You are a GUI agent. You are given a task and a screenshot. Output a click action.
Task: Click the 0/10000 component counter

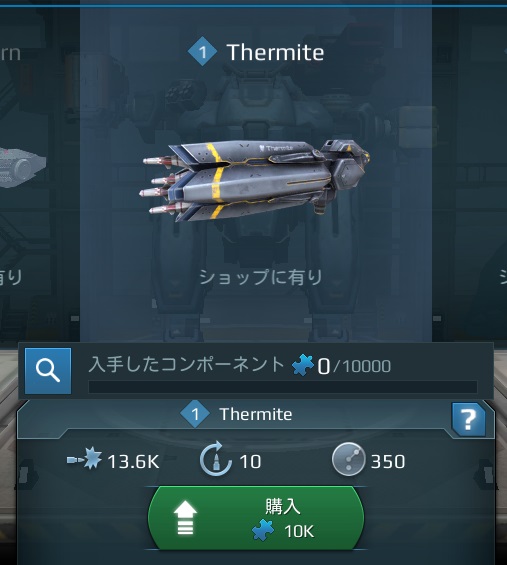[x=354, y=366]
